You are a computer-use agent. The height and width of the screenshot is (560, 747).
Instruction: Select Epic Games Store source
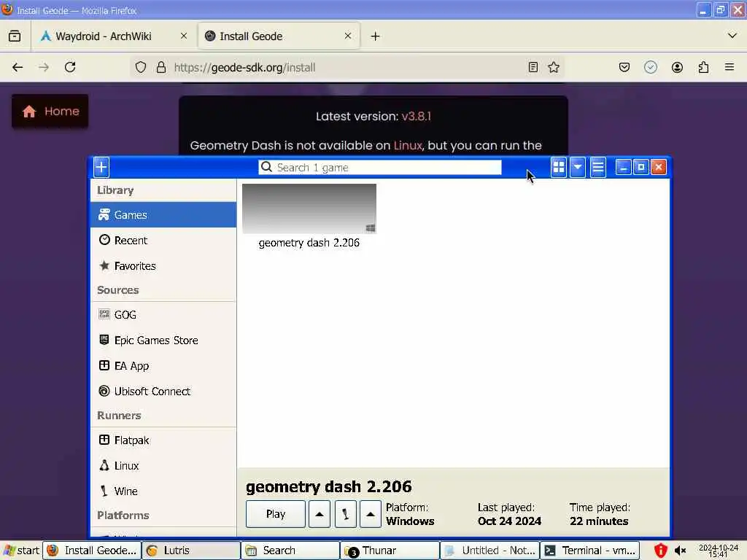coord(163,340)
